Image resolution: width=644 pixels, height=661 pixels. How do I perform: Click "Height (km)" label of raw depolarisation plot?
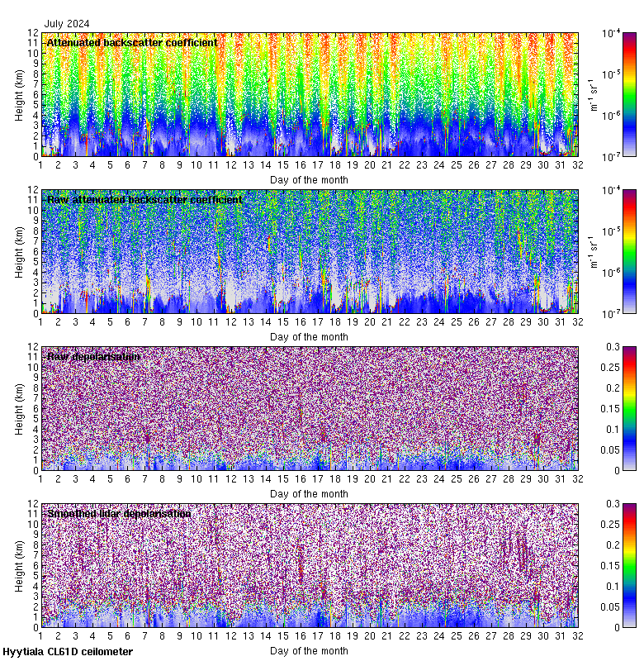tap(19, 408)
